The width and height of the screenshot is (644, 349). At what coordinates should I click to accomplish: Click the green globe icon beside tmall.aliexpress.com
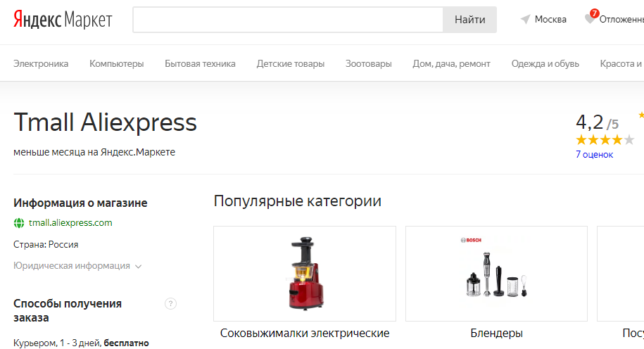click(x=19, y=223)
